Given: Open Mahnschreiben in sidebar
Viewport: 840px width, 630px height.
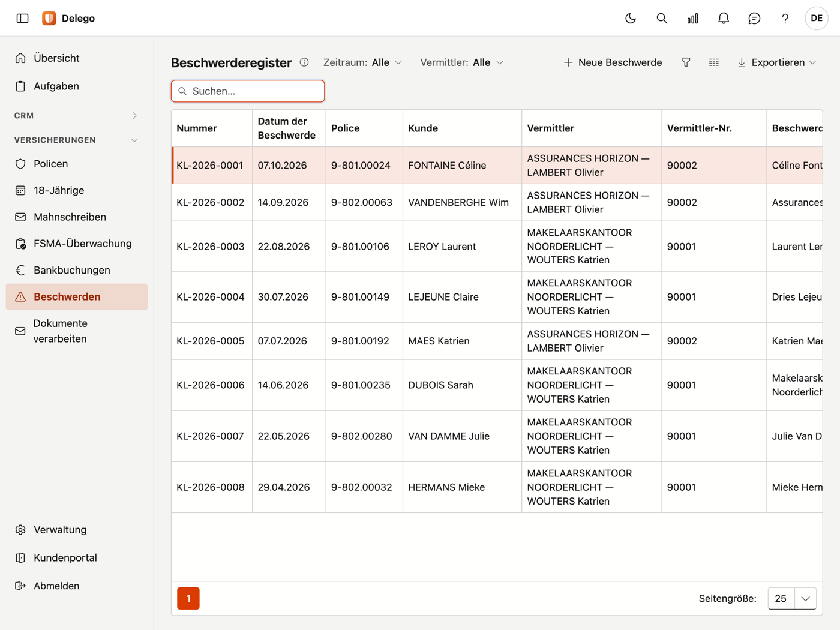Looking at the screenshot, I should [76, 217].
